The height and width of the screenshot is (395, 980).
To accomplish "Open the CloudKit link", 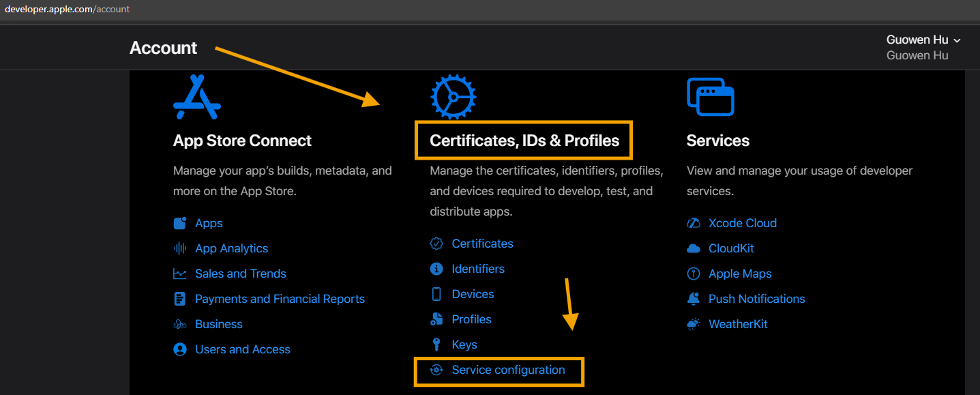I will 731,248.
